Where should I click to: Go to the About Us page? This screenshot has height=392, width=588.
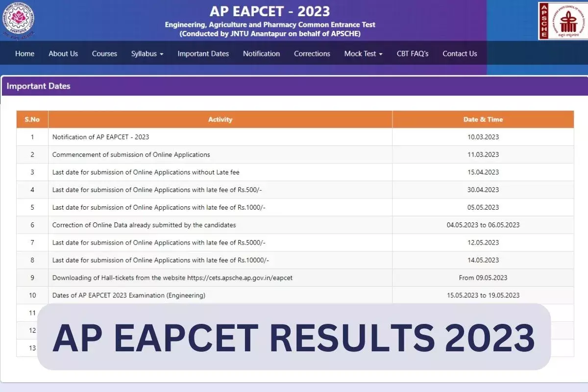pos(63,54)
